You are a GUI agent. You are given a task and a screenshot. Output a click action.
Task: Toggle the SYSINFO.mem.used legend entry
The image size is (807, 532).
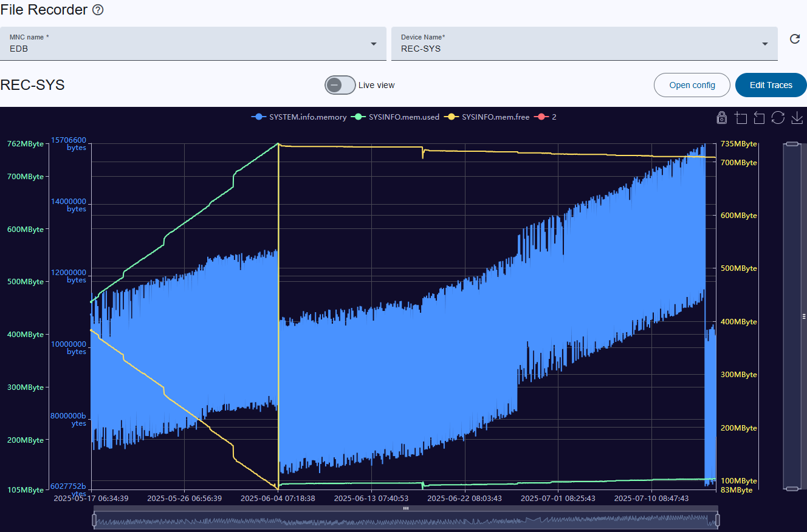tap(396, 117)
